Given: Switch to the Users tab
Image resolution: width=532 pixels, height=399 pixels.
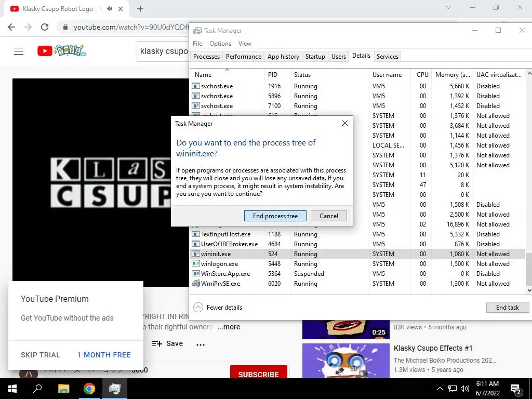Looking at the screenshot, I should pos(339,56).
